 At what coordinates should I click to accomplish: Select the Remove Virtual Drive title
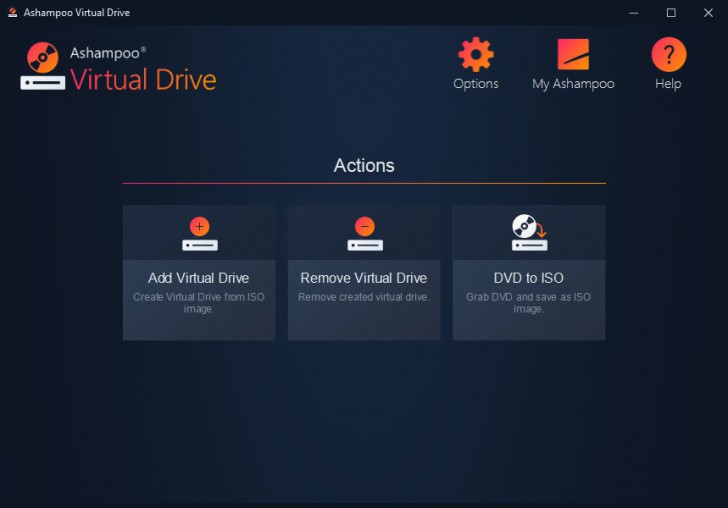pos(364,278)
